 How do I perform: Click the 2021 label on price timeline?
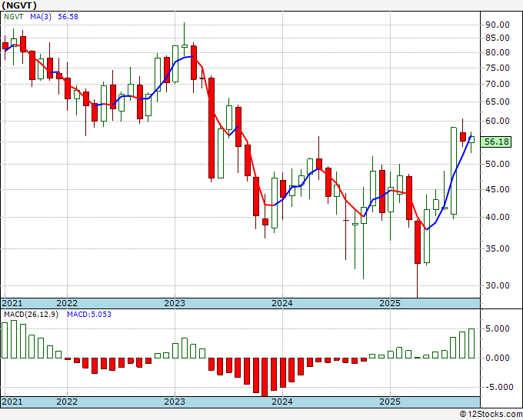click(x=12, y=303)
